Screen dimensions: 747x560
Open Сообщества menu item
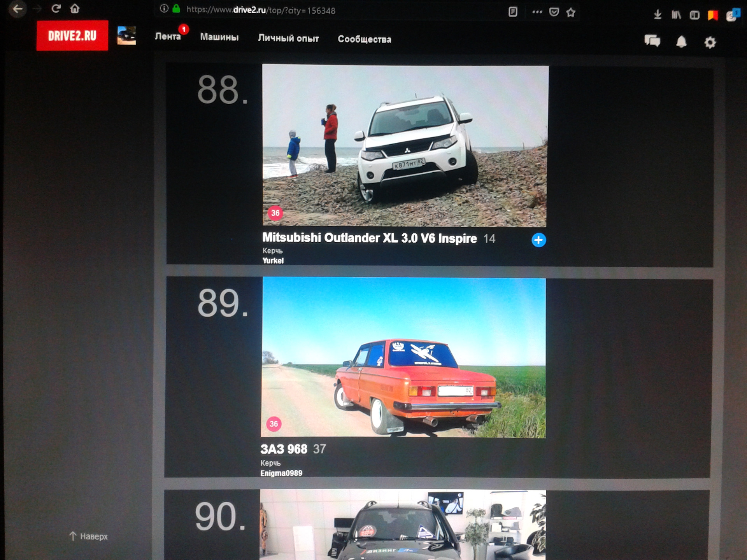[x=365, y=39]
